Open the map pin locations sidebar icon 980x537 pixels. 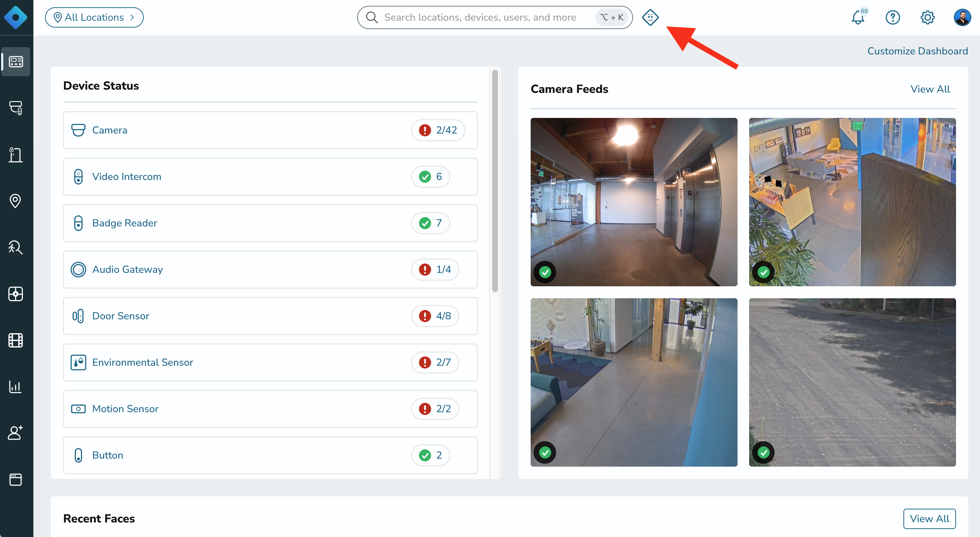pyautogui.click(x=16, y=201)
